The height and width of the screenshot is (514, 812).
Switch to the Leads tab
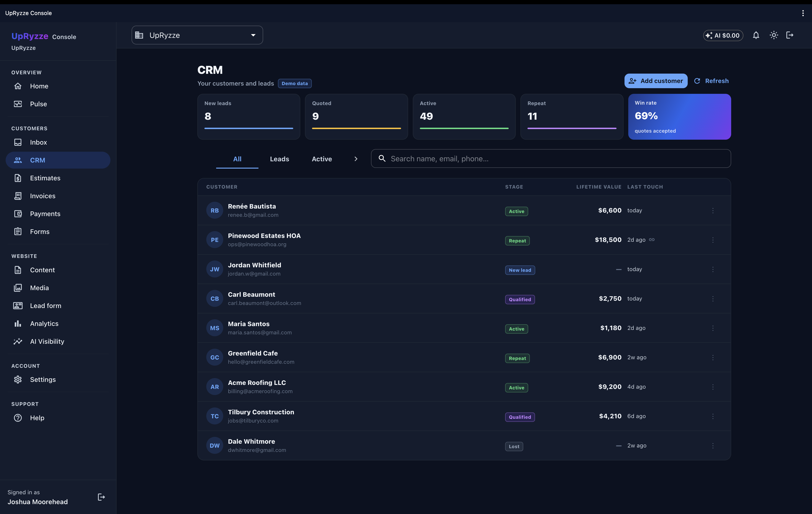tap(280, 159)
